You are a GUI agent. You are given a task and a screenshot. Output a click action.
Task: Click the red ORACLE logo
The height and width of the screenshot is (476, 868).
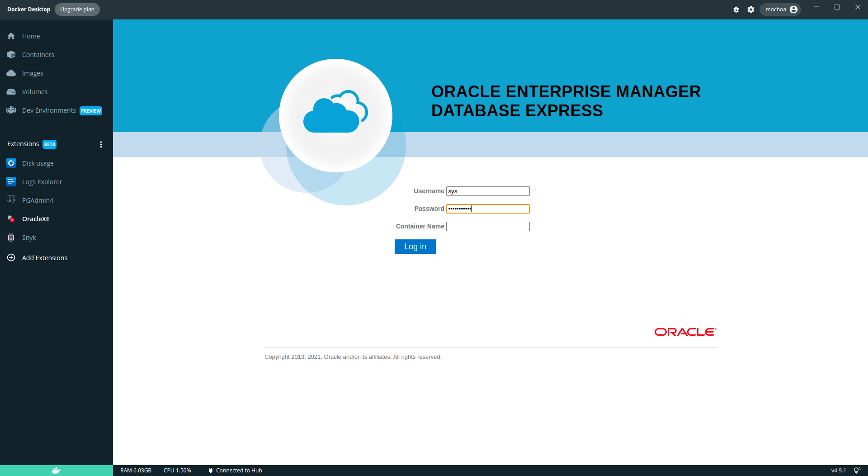point(685,332)
